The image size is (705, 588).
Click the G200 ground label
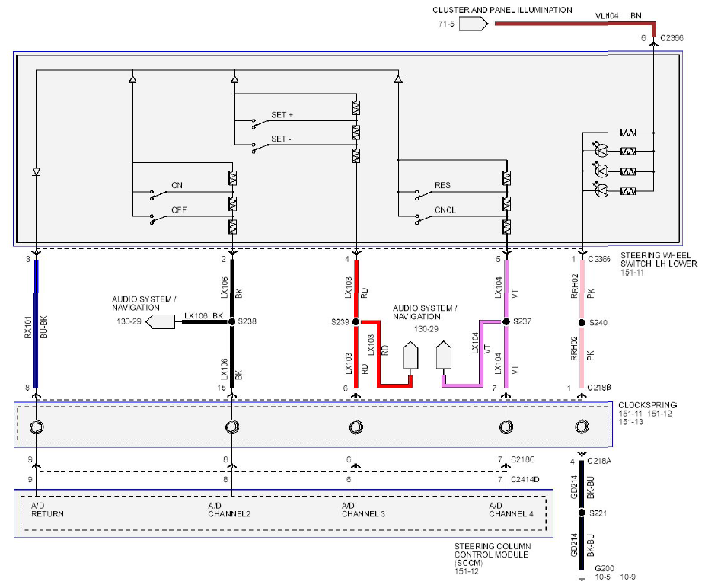tap(605, 568)
